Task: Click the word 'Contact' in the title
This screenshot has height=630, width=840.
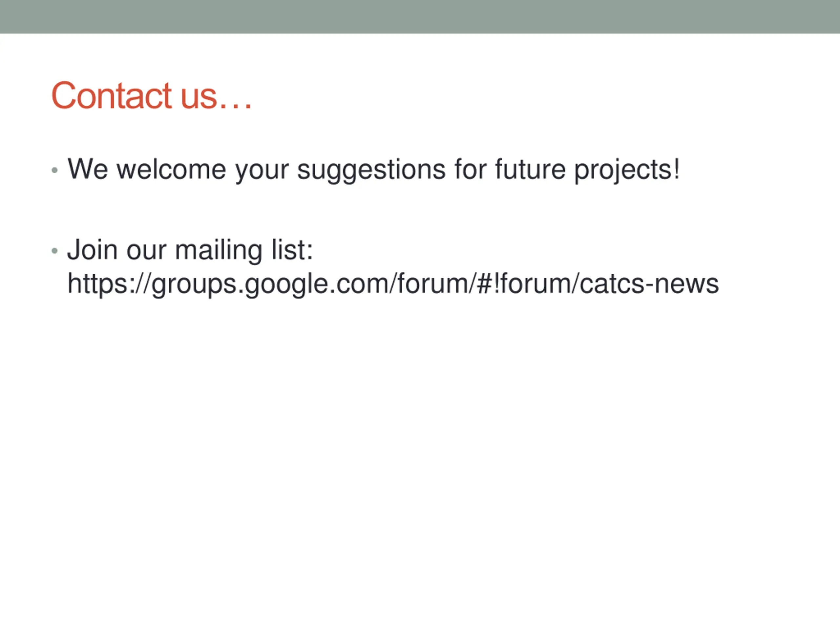Action: coord(112,96)
